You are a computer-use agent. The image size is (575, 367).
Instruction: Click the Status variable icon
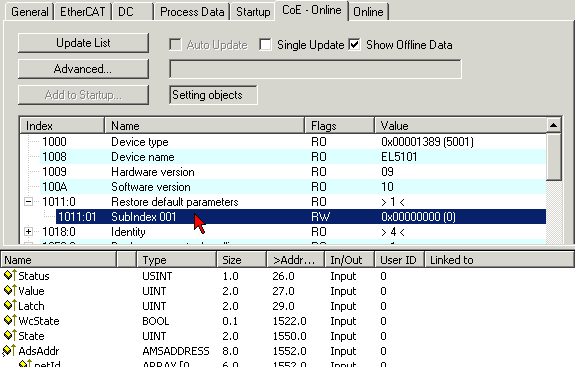tap(10, 275)
